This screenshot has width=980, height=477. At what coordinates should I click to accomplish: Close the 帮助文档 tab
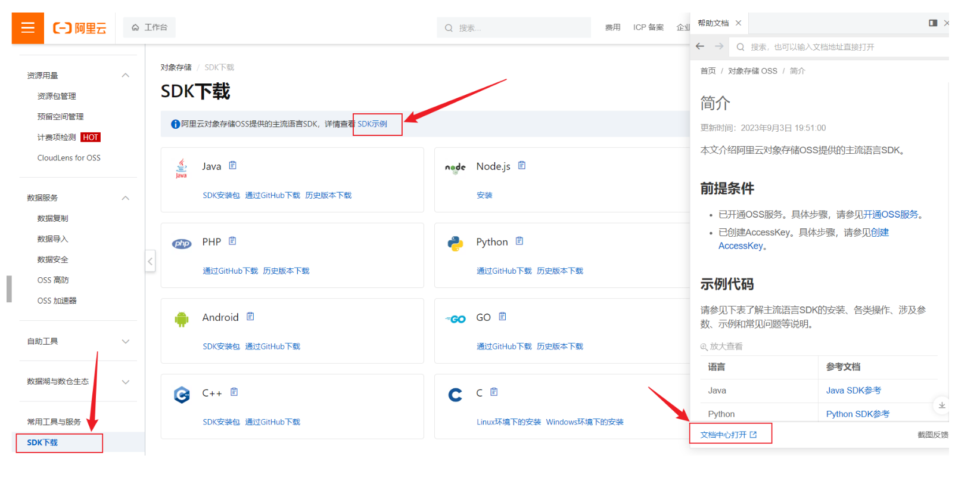[739, 23]
